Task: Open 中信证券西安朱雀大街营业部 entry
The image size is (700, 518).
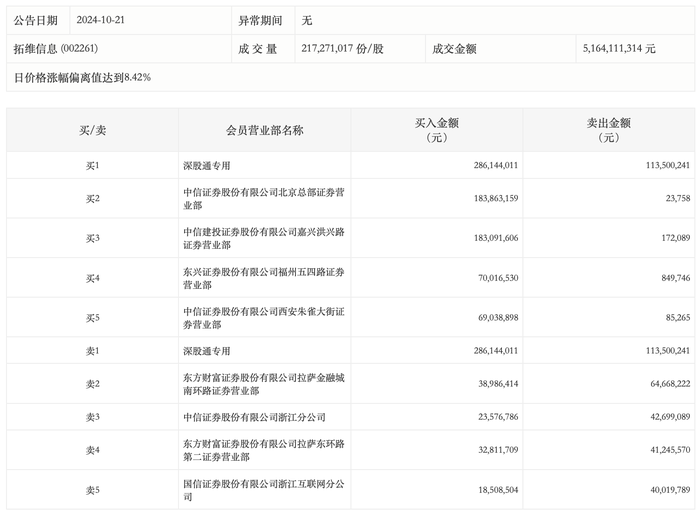Action: [x=263, y=318]
